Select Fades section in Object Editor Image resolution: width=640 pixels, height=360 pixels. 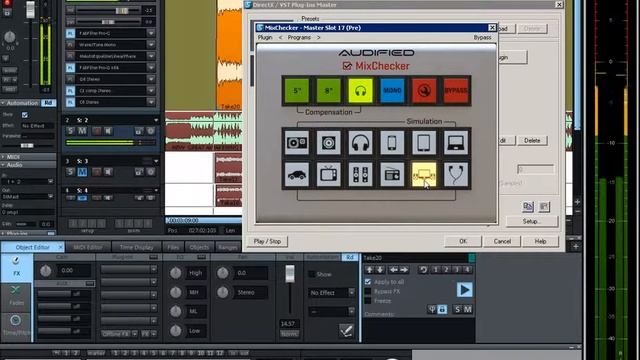[16, 296]
